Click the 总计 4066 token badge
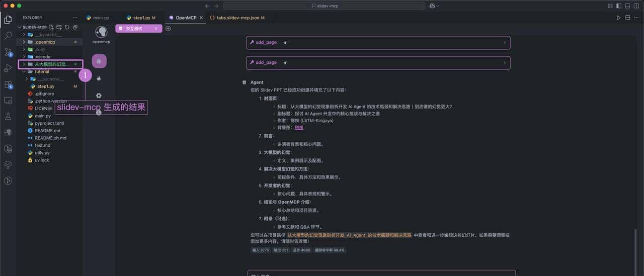Screen dimensions: 644x276 (x=302, y=250)
